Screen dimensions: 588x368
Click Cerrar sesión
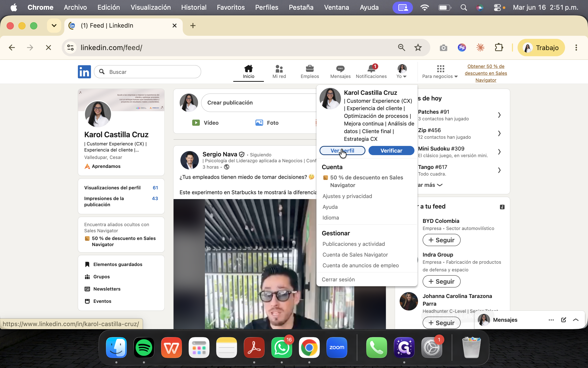[x=338, y=279]
